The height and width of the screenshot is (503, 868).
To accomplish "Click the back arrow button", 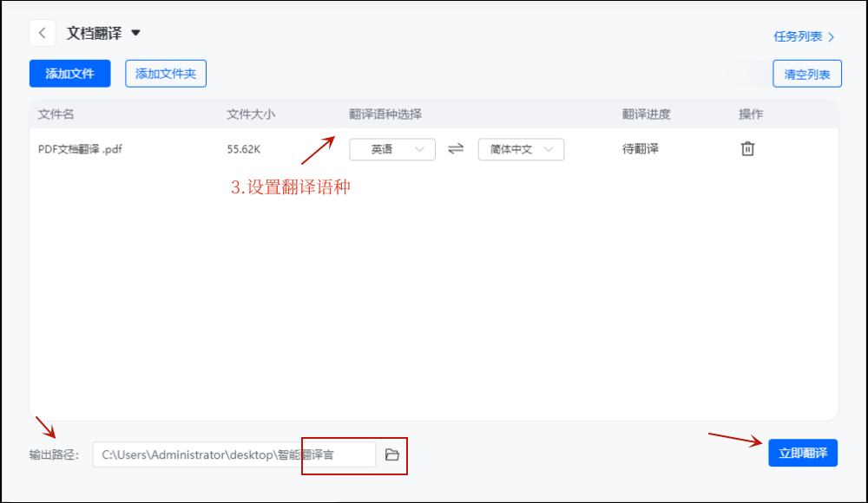I will (x=42, y=33).
